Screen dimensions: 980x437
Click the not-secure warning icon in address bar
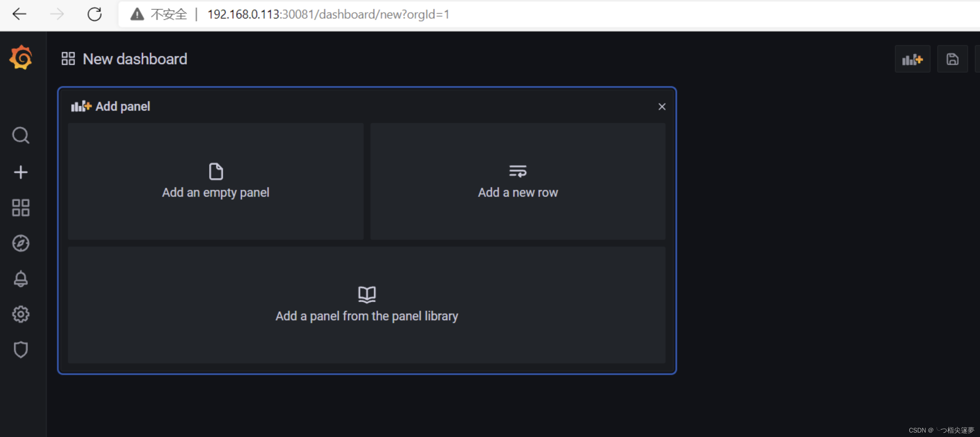tap(137, 14)
